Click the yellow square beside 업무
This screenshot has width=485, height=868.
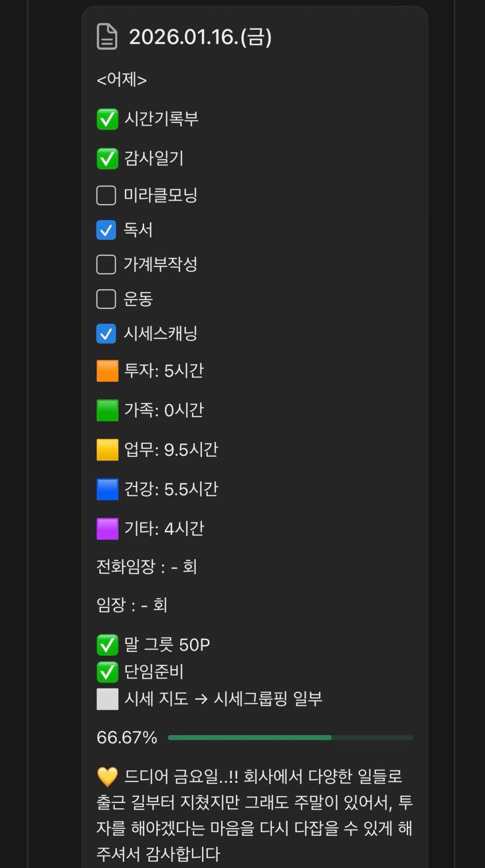pos(107,450)
